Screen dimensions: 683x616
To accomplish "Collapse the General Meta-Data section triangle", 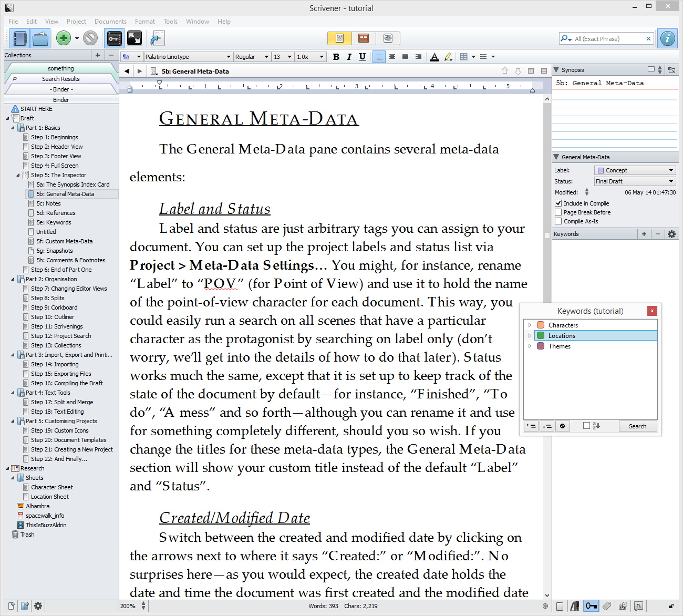I will click(556, 157).
